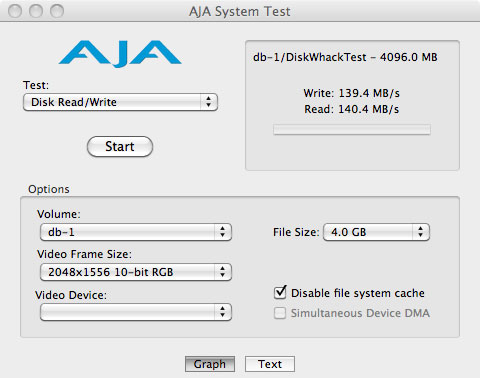Screen dimensions: 480x378
Task: Click the test progress bar
Action: [x=352, y=129]
